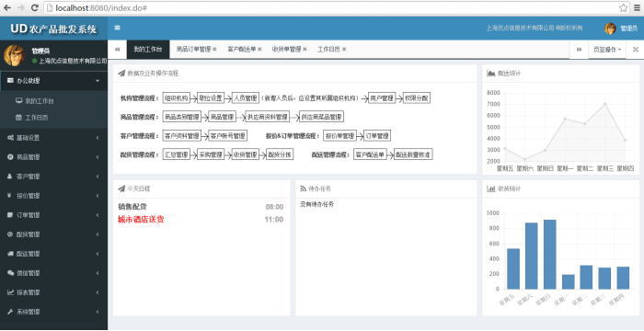Open the Chrome hamburger menu

[638, 7]
